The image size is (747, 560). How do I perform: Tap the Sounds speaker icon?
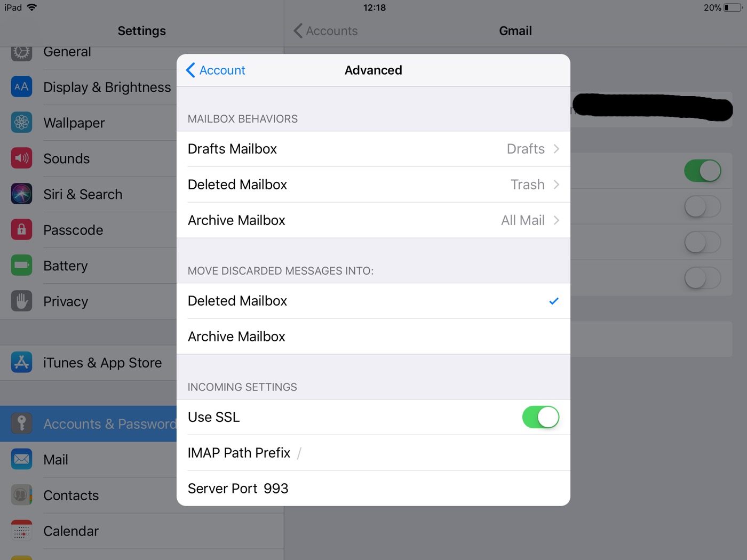pos(21,158)
